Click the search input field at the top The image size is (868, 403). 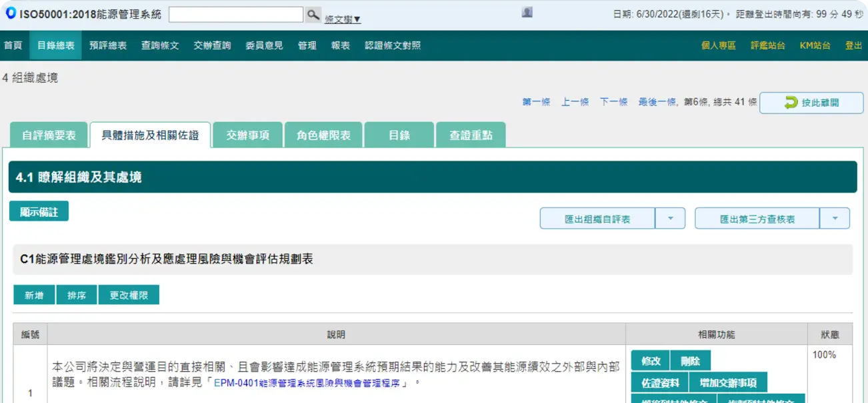point(237,14)
